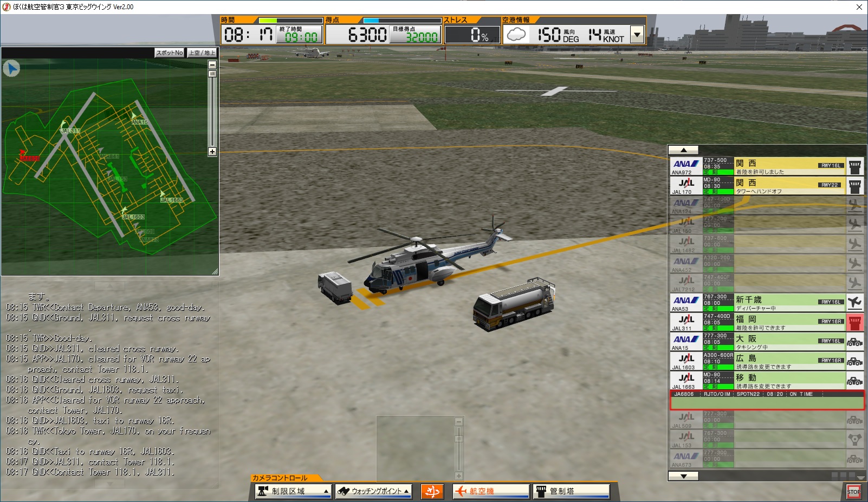The width and height of the screenshot is (868, 502).
Task: Click the plane icon on the faded JAL150 strip
Action: click(x=855, y=225)
